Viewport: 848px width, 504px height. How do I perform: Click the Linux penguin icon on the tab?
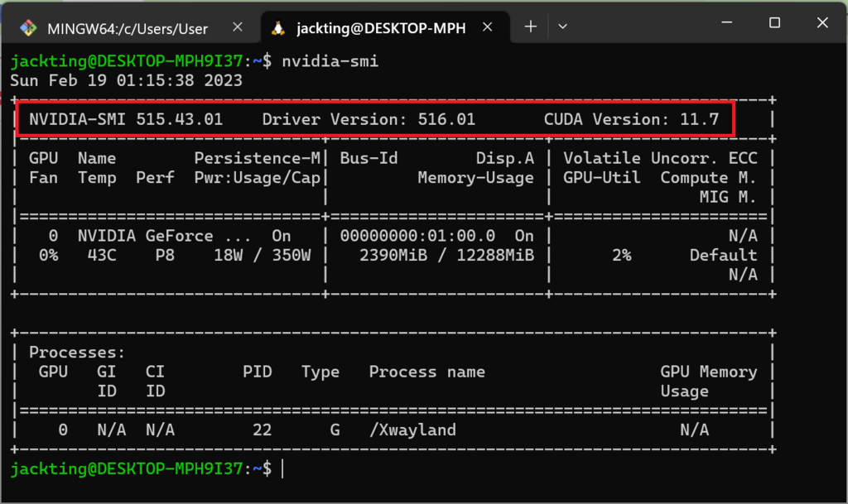(x=278, y=28)
